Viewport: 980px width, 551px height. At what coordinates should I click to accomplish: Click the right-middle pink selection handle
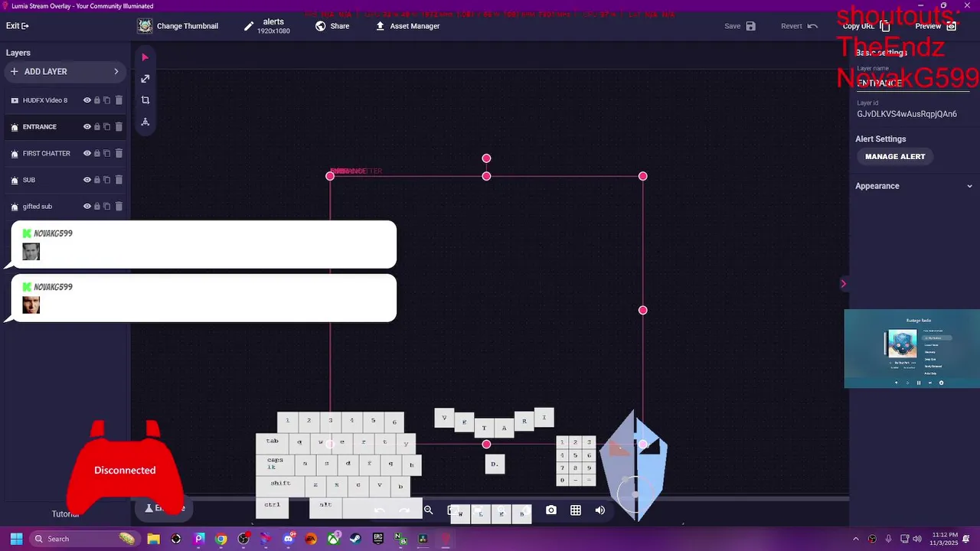click(x=643, y=310)
